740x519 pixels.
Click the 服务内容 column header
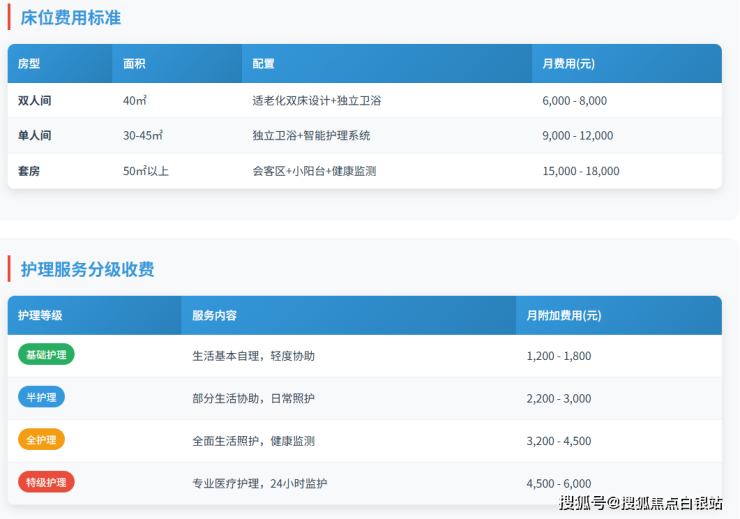[x=214, y=315]
